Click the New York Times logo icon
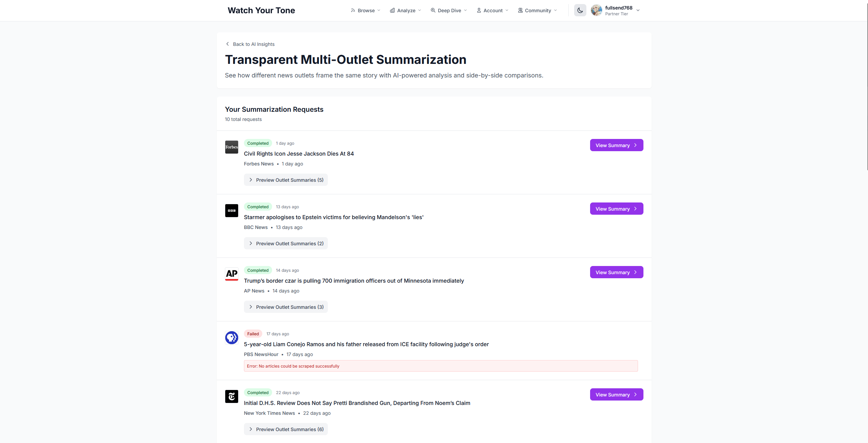 (x=232, y=396)
